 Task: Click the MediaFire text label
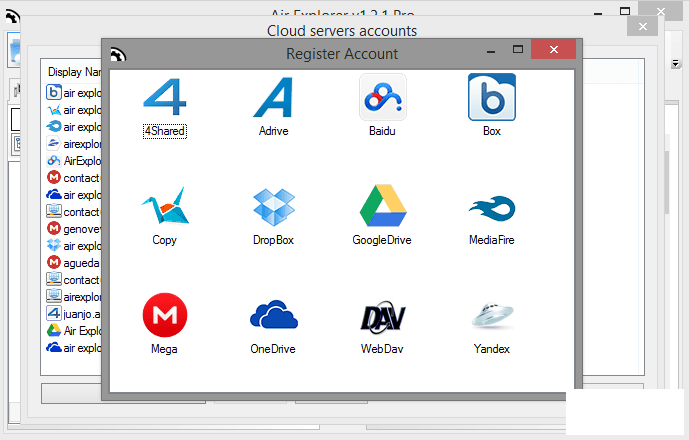point(491,240)
